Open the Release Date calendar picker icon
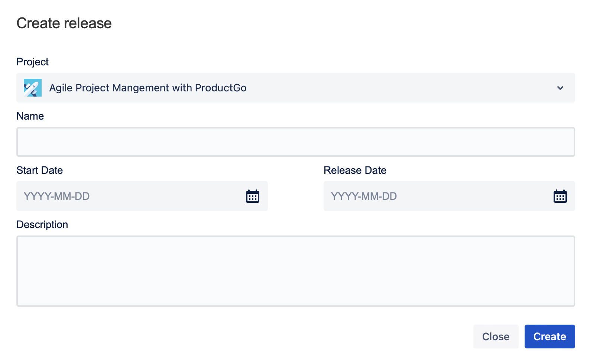 pyautogui.click(x=560, y=196)
